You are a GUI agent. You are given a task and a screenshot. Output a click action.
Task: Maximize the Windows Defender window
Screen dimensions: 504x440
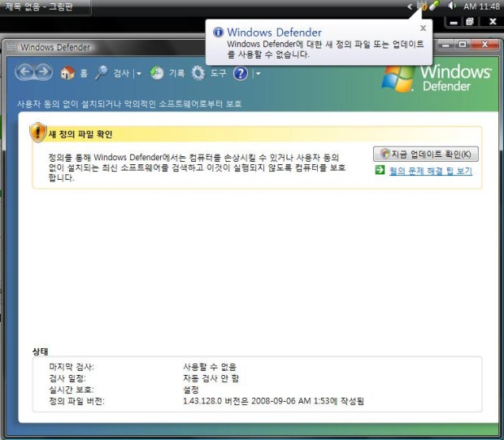pos(463,45)
